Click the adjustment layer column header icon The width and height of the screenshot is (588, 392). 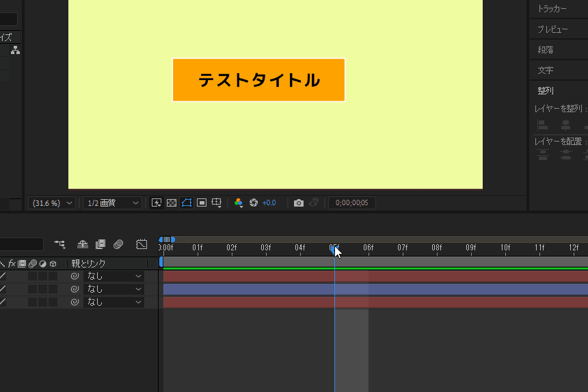[43, 263]
